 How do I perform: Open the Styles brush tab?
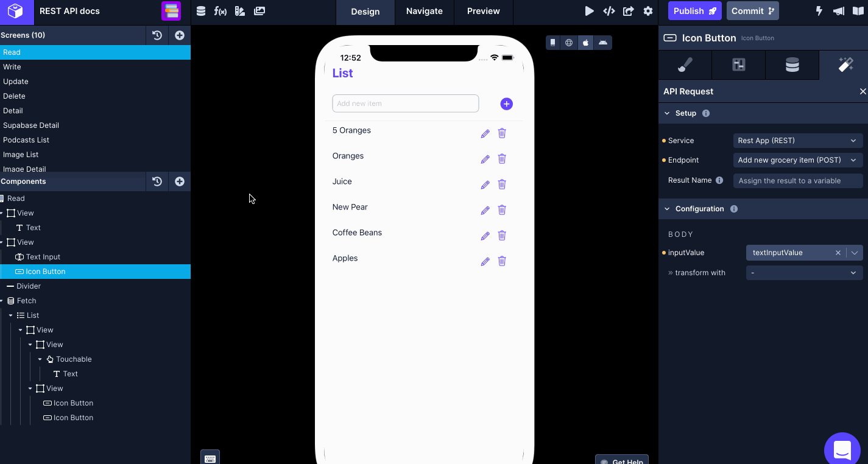(685, 65)
